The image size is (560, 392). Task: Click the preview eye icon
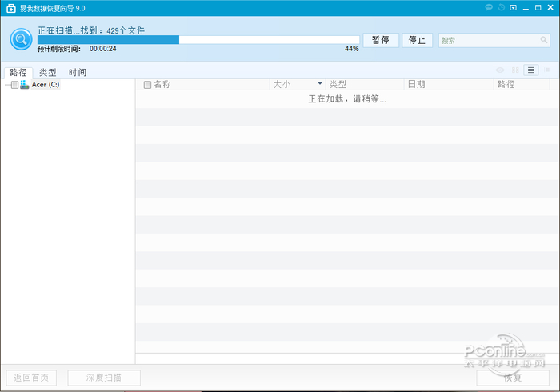pyautogui.click(x=500, y=70)
